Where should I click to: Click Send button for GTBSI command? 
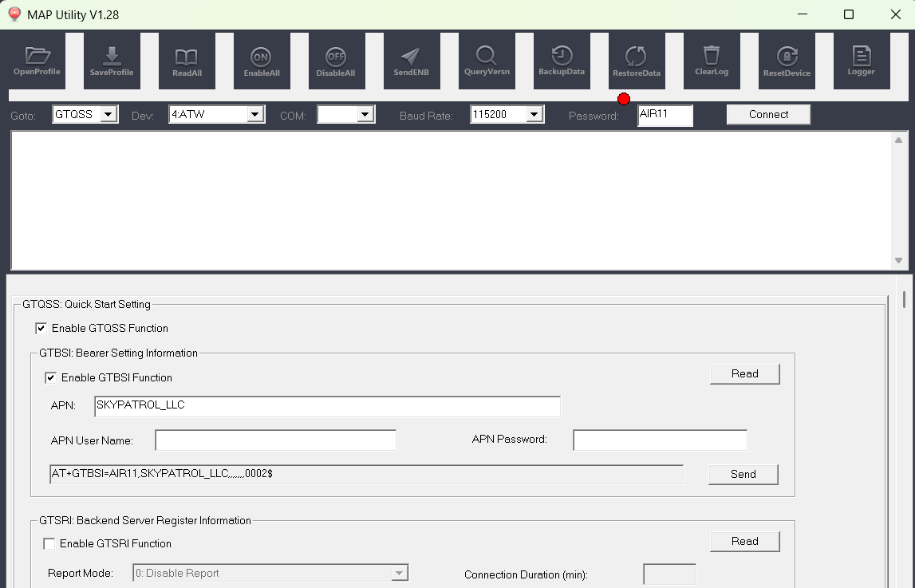coord(743,474)
